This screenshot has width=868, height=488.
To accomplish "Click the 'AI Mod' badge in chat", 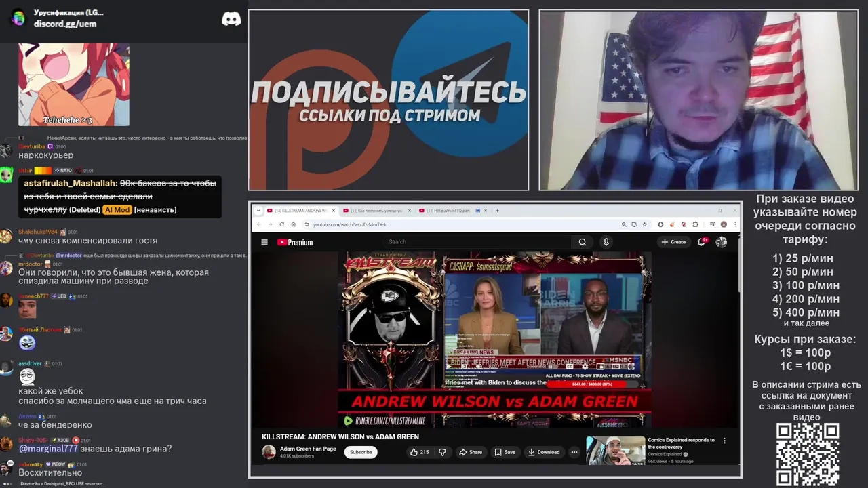I will [x=117, y=210].
